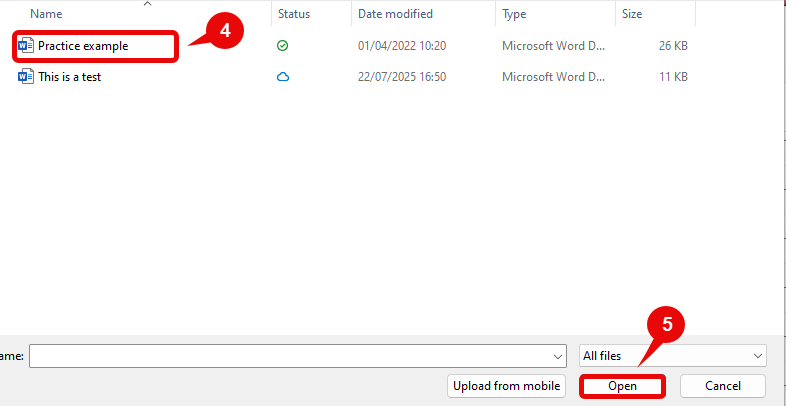Click the Word icon beside This is a test
The width and height of the screenshot is (786, 406).
point(26,77)
